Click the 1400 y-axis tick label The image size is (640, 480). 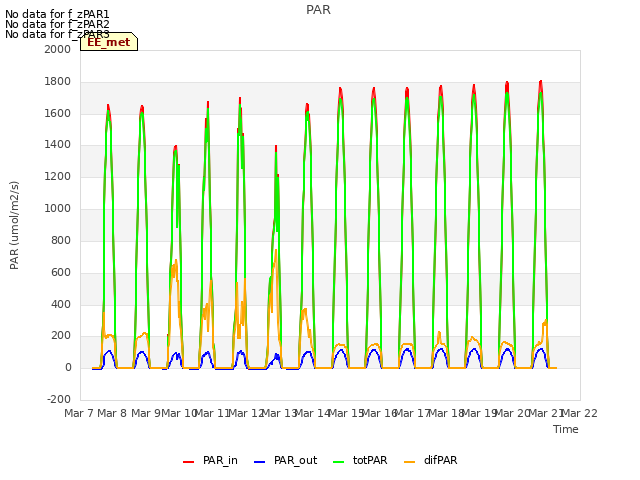click(x=58, y=144)
